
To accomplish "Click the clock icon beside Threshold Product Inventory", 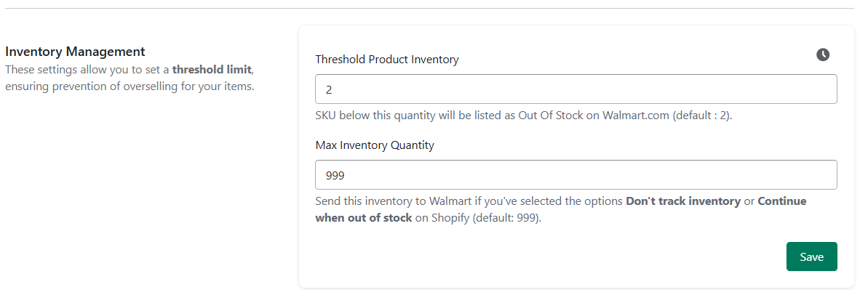I will point(823,54).
